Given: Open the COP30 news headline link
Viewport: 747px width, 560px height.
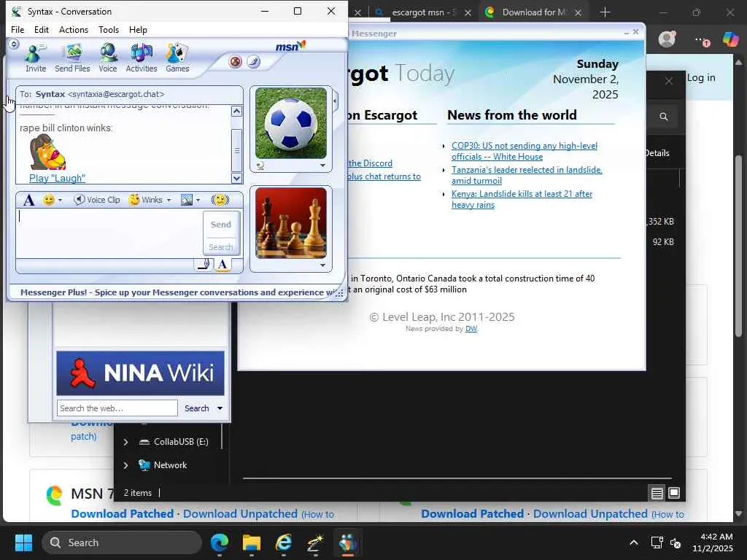Looking at the screenshot, I should 524,152.
